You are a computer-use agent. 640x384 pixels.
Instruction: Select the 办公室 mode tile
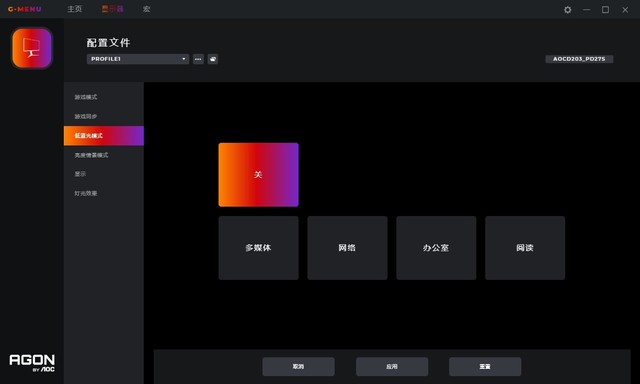(x=436, y=248)
